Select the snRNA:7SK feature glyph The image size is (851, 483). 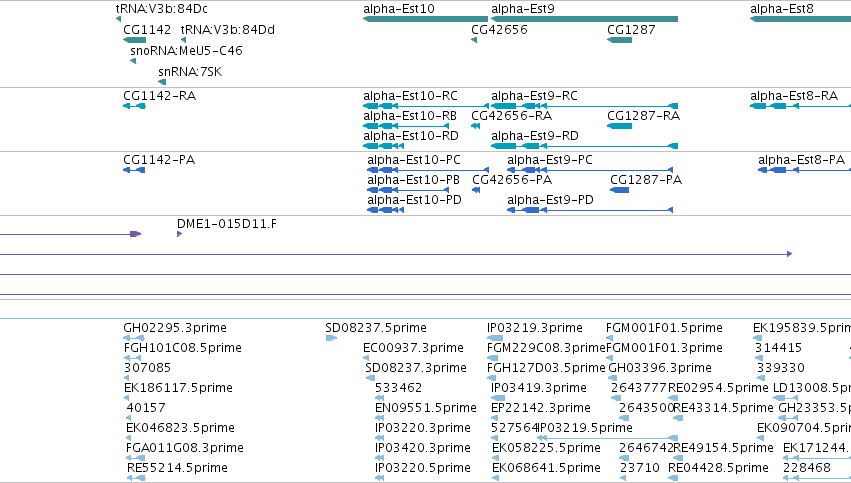tap(162, 82)
